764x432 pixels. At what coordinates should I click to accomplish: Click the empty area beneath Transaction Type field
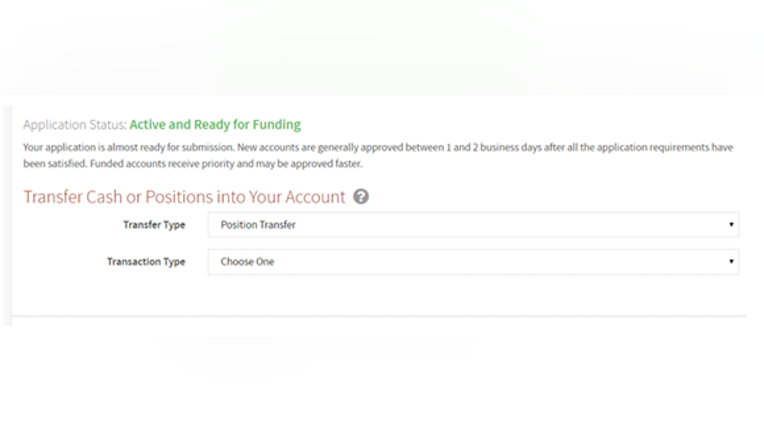coord(473,295)
